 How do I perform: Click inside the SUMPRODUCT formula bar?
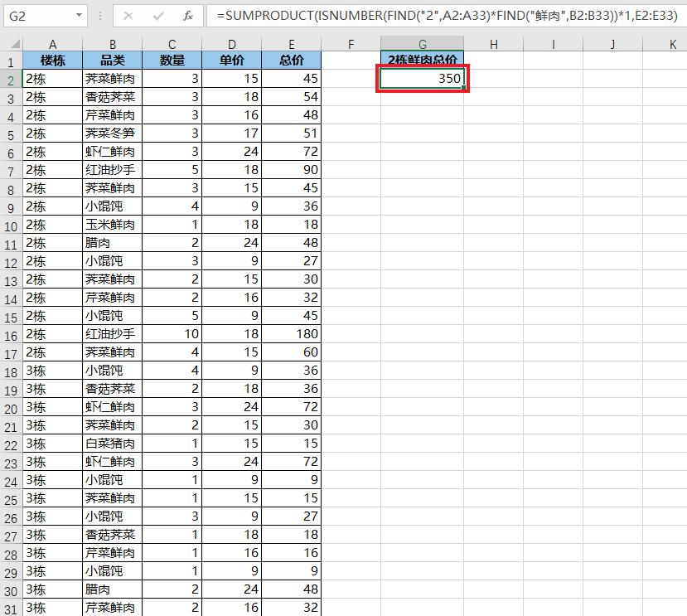[x=447, y=16]
